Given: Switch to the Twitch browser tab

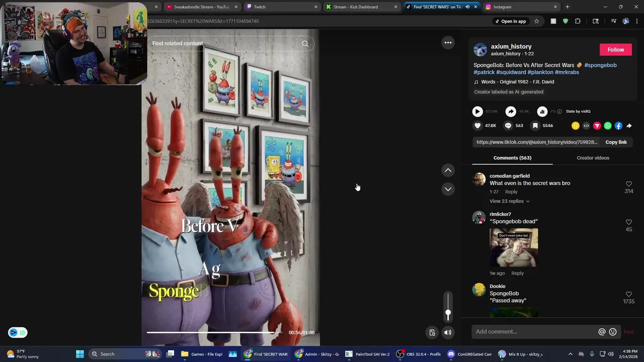Looking at the screenshot, I should [281, 7].
